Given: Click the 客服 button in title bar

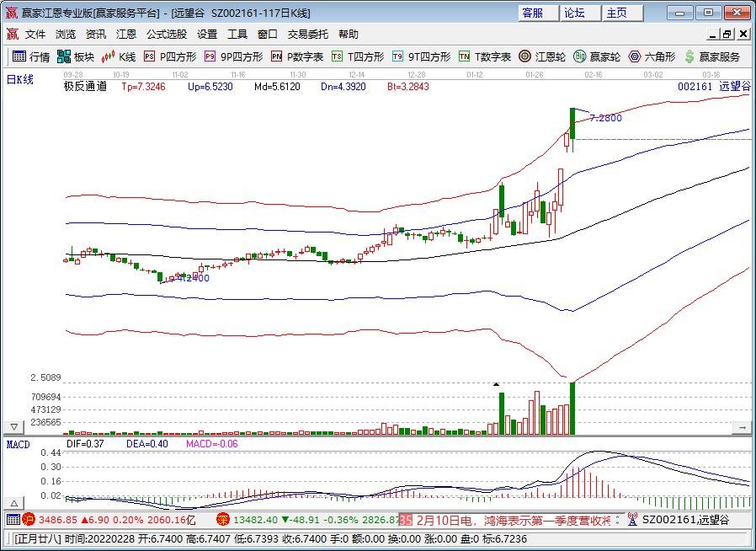Looking at the screenshot, I should click(539, 13).
